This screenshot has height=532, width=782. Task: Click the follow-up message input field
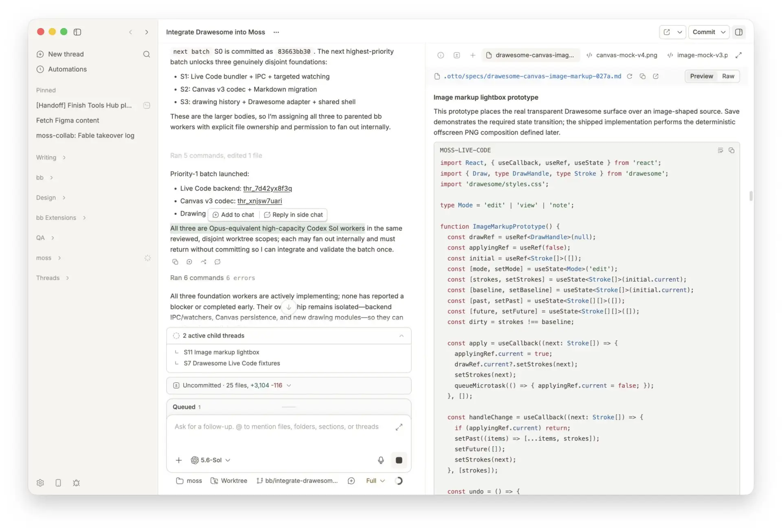(x=277, y=427)
